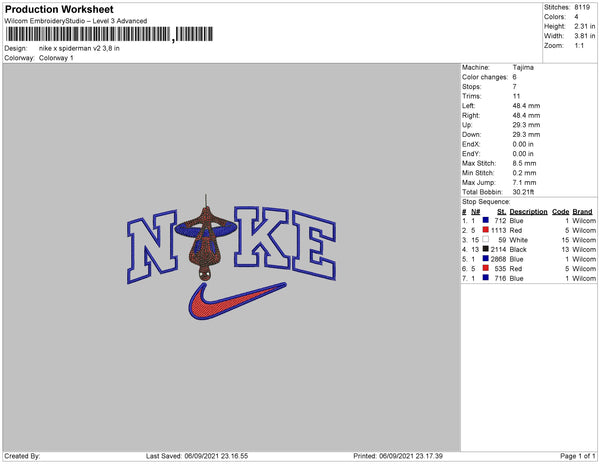The height and width of the screenshot is (464, 600).
Task: Click the 'Last Saved: 06/09/2021 23.16.55' footer text
Action: [197, 456]
